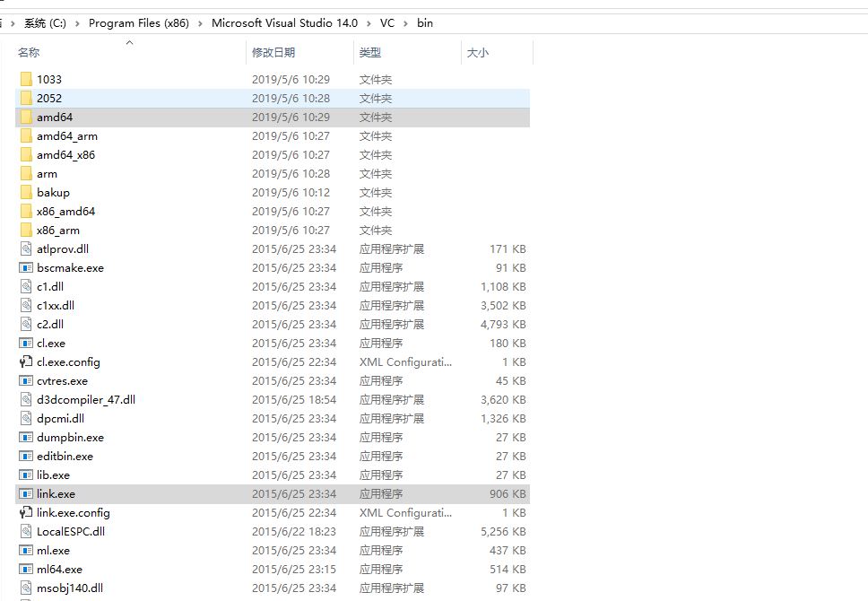
Task: Select the amd64_x86 folder icon
Action: click(x=26, y=154)
